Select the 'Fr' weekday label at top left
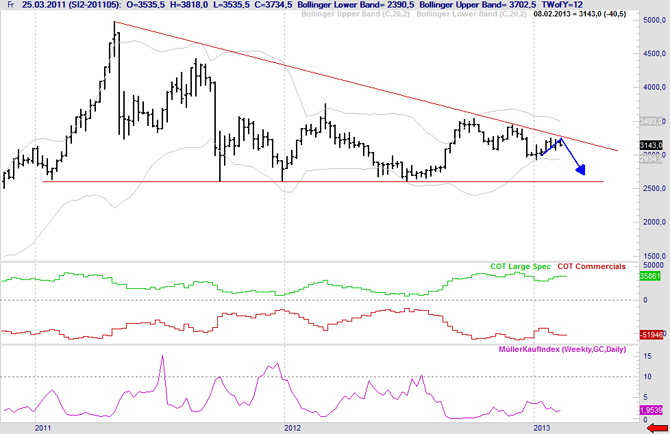The width and height of the screenshot is (670, 434). (x=9, y=5)
